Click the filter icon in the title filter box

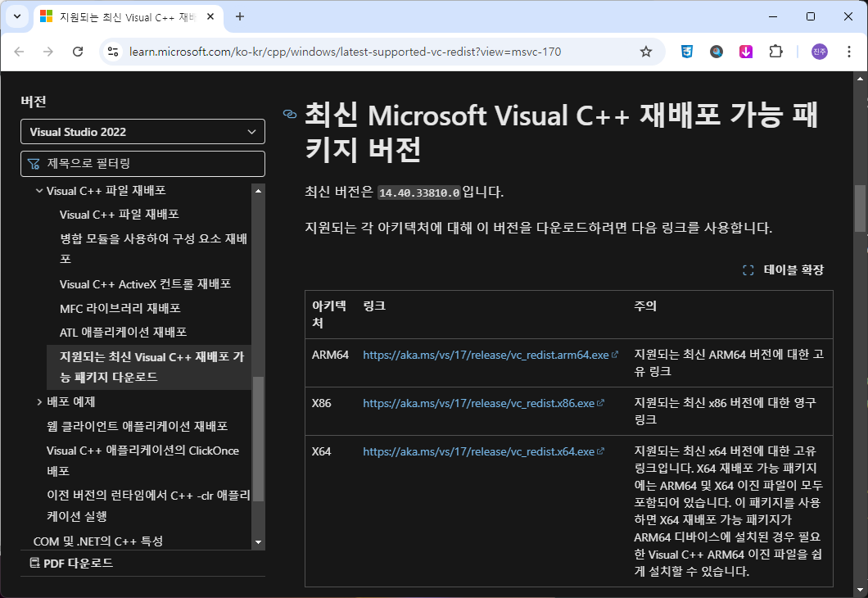(x=34, y=164)
